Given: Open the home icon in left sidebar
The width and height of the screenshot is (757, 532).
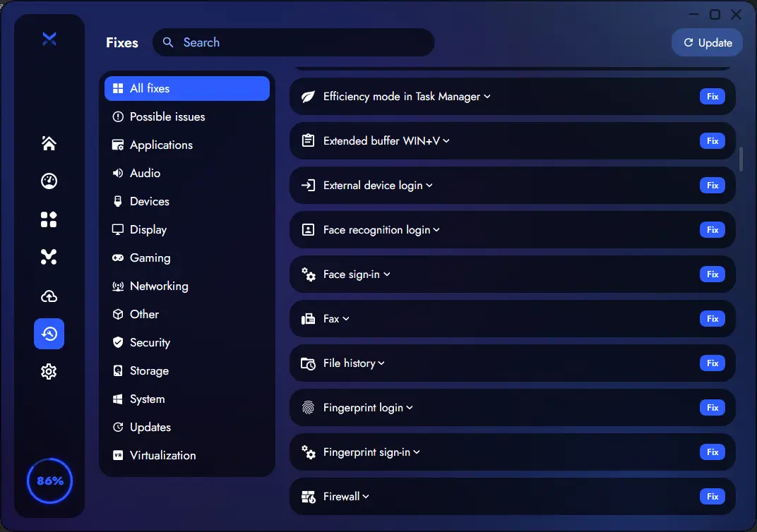Looking at the screenshot, I should point(49,143).
